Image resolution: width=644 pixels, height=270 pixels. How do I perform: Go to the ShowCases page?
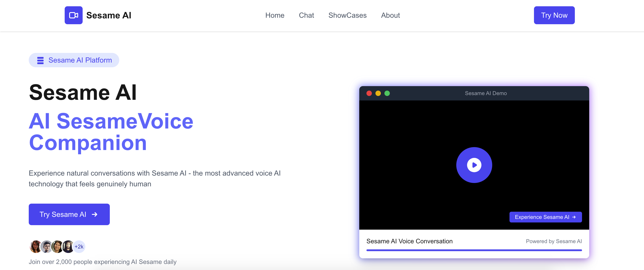pyautogui.click(x=347, y=15)
